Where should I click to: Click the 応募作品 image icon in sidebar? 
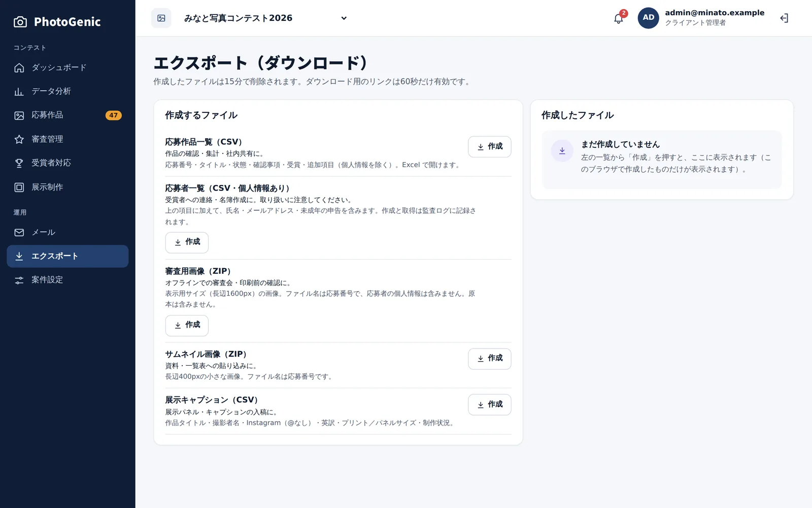coord(19,115)
